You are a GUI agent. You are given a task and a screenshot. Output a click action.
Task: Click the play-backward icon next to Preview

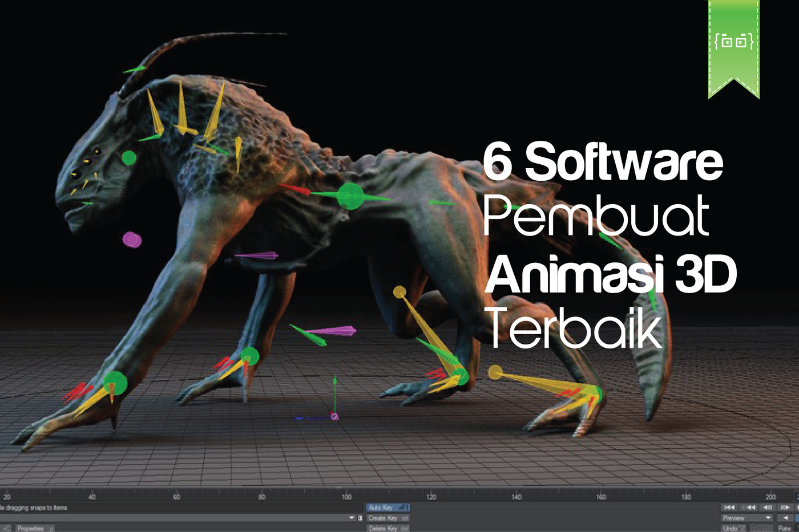click(x=786, y=517)
